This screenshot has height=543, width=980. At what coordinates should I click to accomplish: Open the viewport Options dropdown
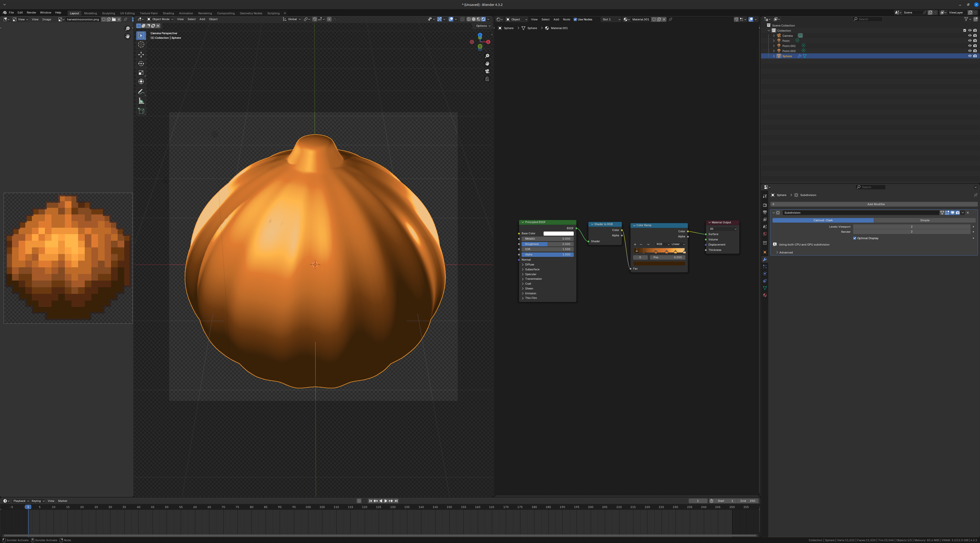click(483, 26)
